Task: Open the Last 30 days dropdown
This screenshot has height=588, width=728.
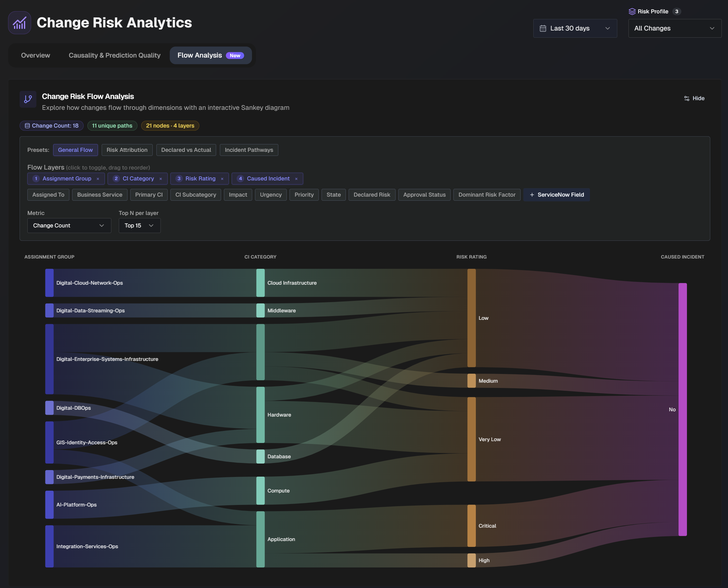Action: pos(575,28)
